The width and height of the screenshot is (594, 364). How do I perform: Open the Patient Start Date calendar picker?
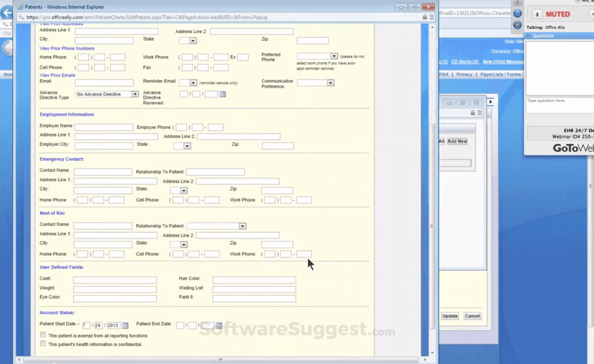[125, 325]
